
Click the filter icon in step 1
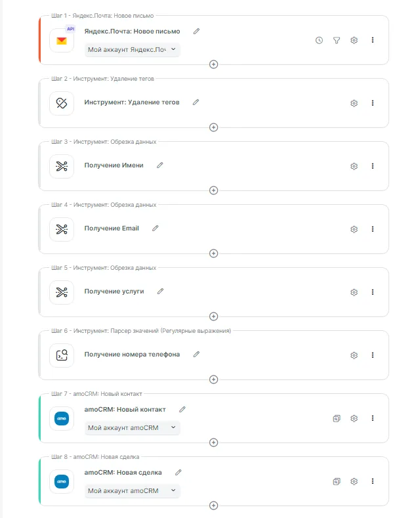(x=337, y=40)
